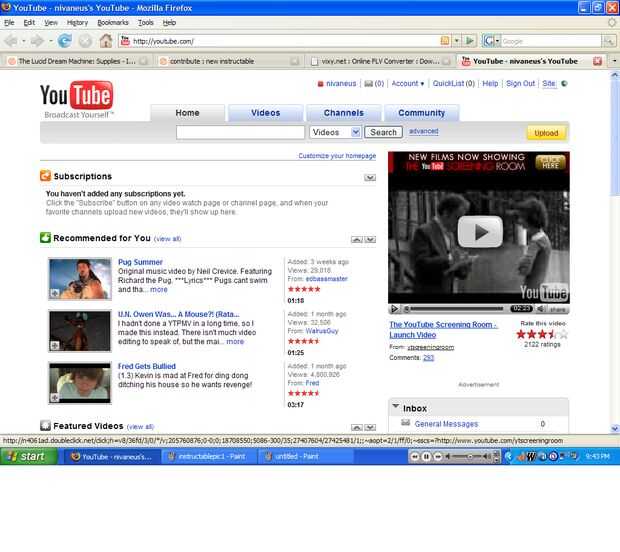Image resolution: width=620 pixels, height=552 pixels.
Task: Open General Messages in Inbox
Action: point(446,424)
